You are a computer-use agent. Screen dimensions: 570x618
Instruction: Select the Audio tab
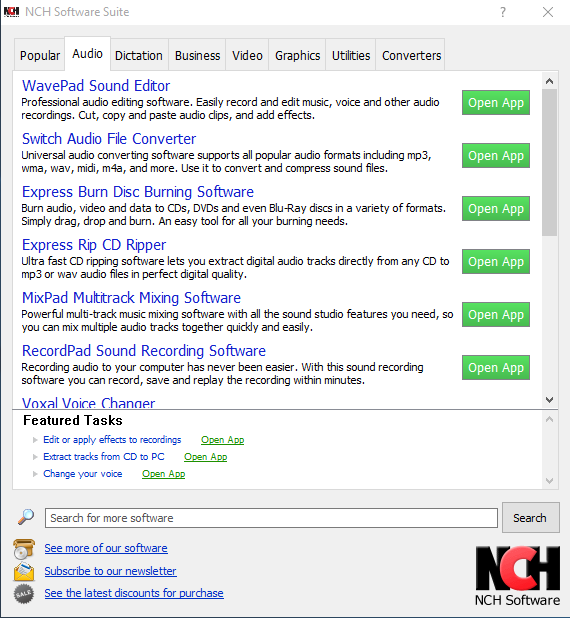88,54
